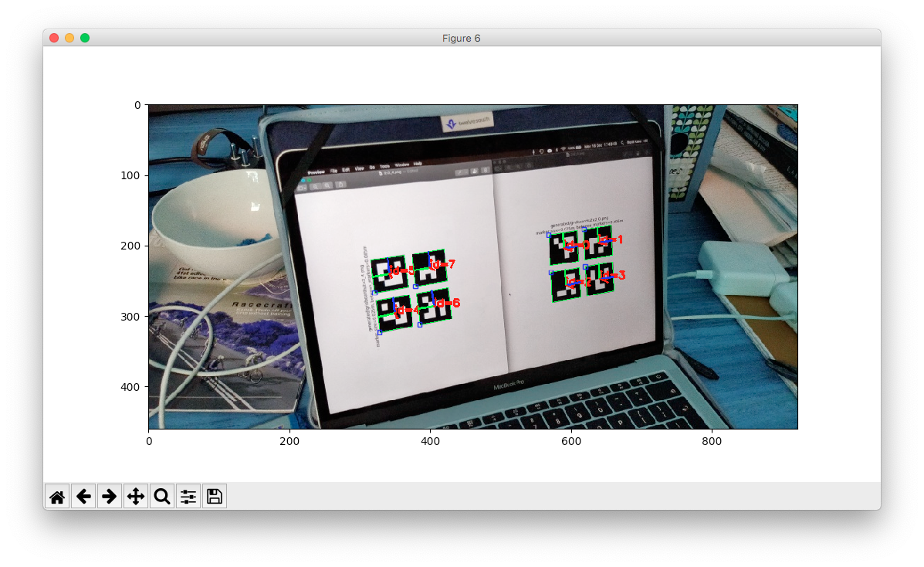Select the Zoom to rectangle tool

tap(162, 497)
